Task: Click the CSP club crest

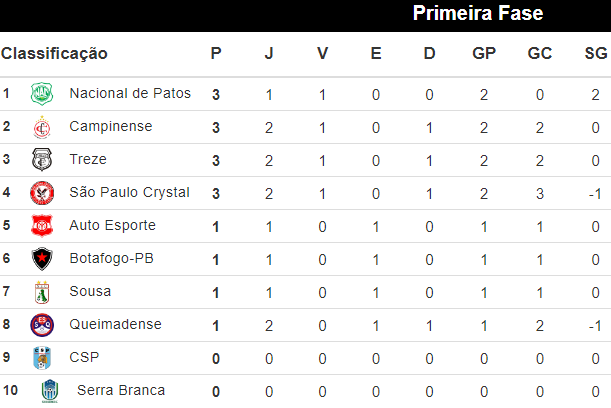Action: (41, 358)
